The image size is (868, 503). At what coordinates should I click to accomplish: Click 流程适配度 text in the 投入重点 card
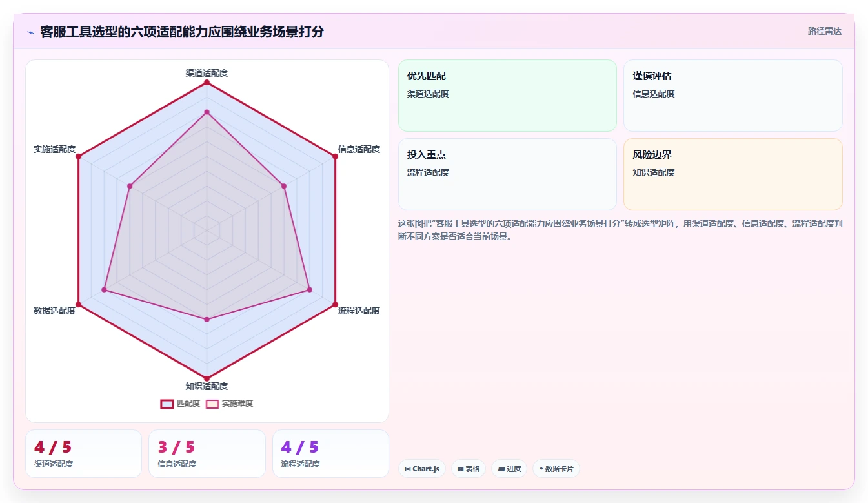coord(428,172)
